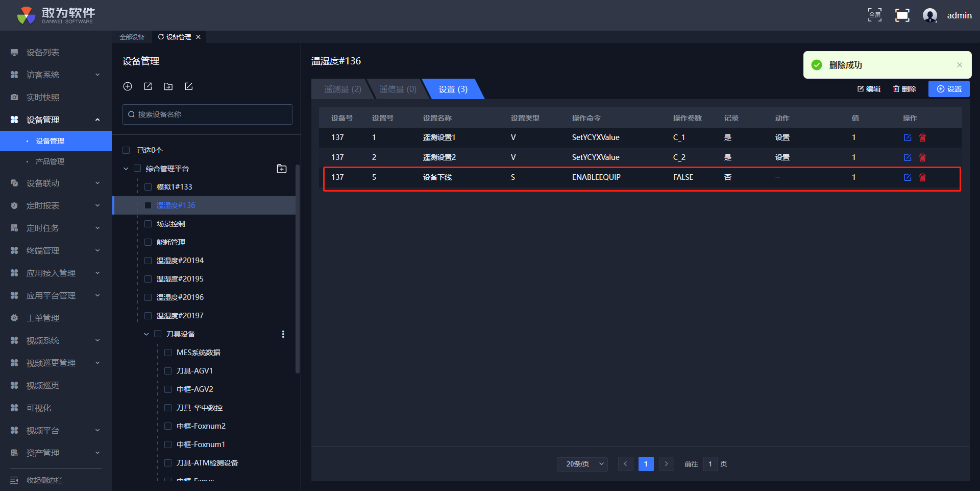Click the 搜索设备名称 search field
This screenshot has height=491, width=980.
tap(207, 114)
